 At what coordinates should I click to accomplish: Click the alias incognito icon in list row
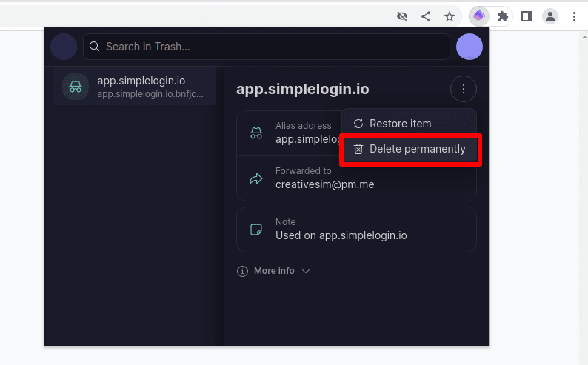76,87
